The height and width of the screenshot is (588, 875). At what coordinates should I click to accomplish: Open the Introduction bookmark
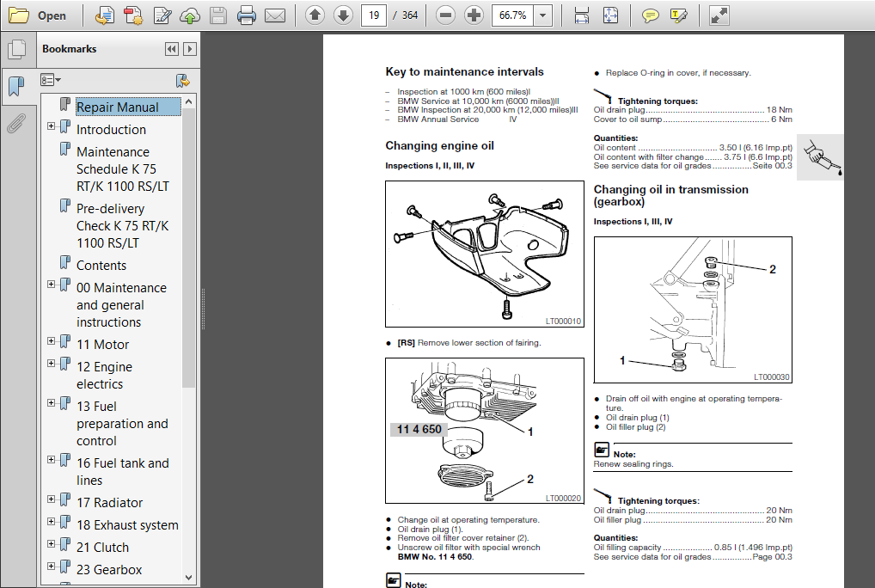coord(111,130)
